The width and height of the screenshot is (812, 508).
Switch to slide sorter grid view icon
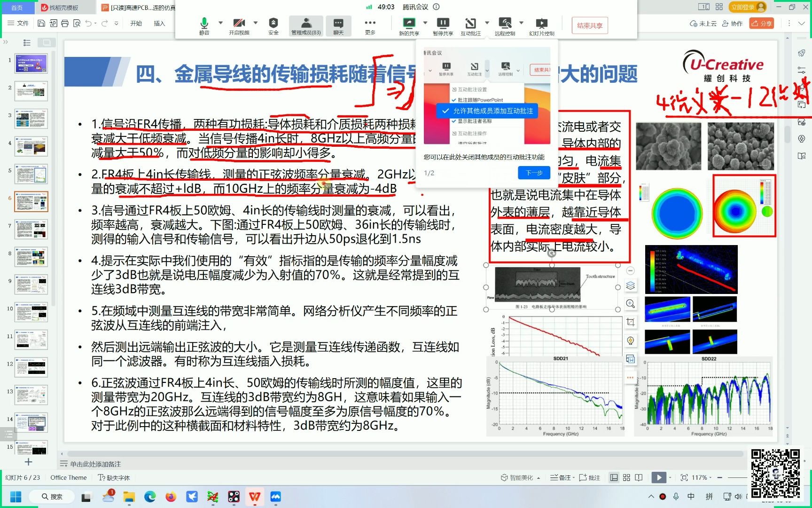pos(626,477)
